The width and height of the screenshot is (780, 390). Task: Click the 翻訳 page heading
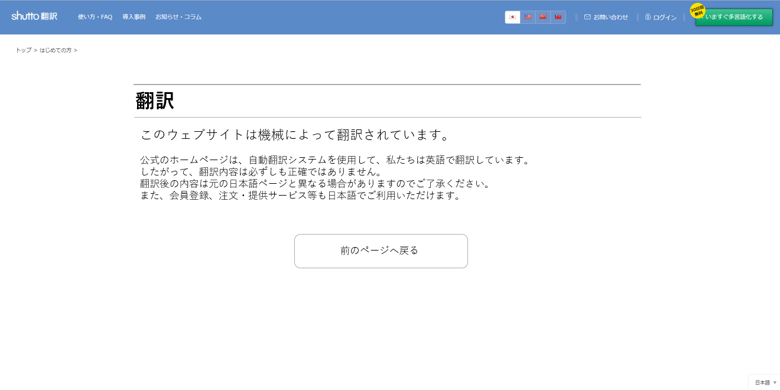click(155, 101)
